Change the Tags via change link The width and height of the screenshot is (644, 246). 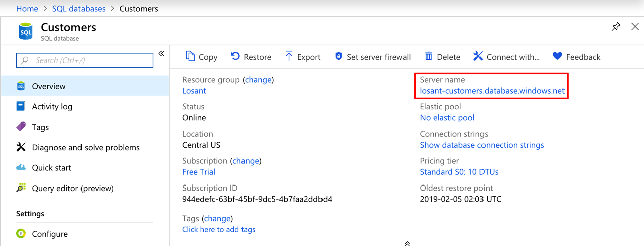pos(218,218)
